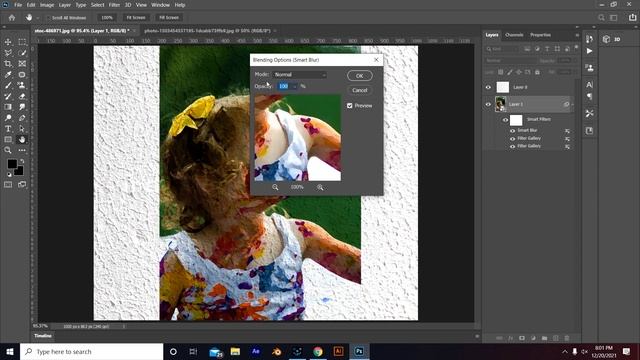Toggle the Preview checkbox
640x360 pixels.
[x=350, y=106]
